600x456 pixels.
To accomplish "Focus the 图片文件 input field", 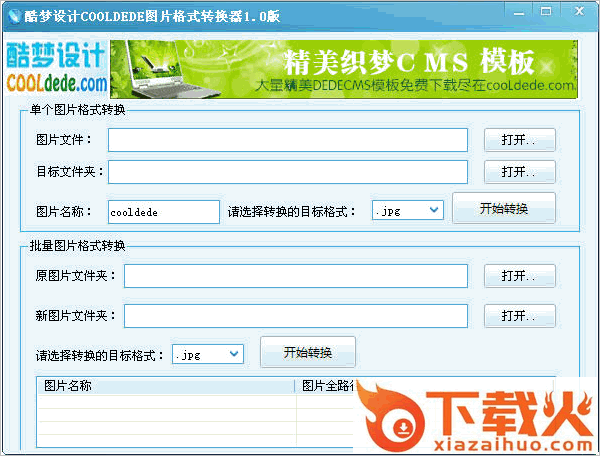I will (288, 140).
